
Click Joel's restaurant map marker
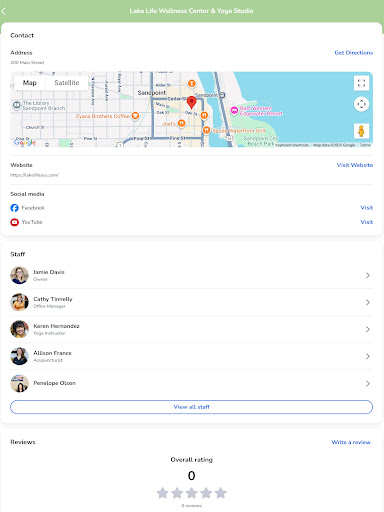point(181,123)
